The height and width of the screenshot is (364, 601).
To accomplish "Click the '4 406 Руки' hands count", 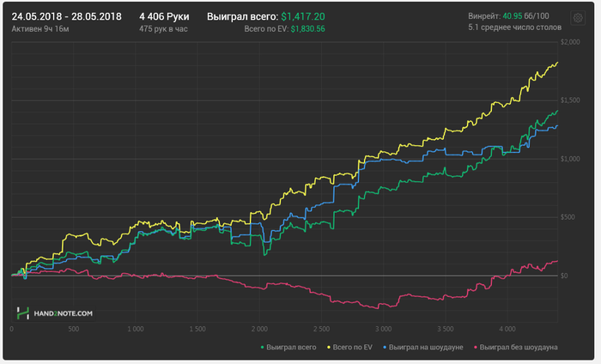I will [x=164, y=17].
